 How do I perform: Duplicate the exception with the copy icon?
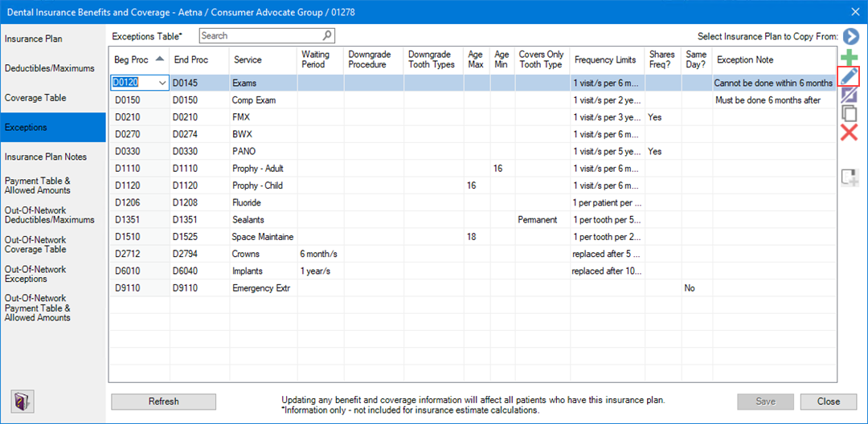849,114
